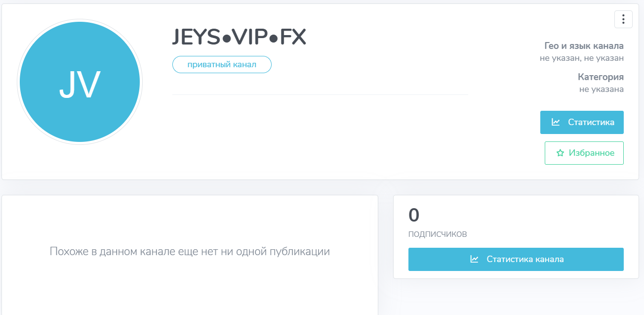Click the chart icon in Статистика button
The width and height of the screenshot is (644, 315).
[x=556, y=122]
